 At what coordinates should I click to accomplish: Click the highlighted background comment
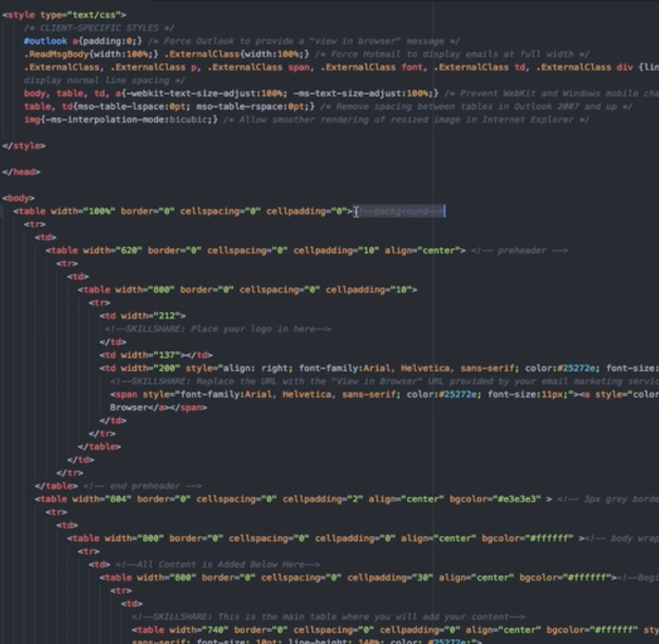click(400, 211)
